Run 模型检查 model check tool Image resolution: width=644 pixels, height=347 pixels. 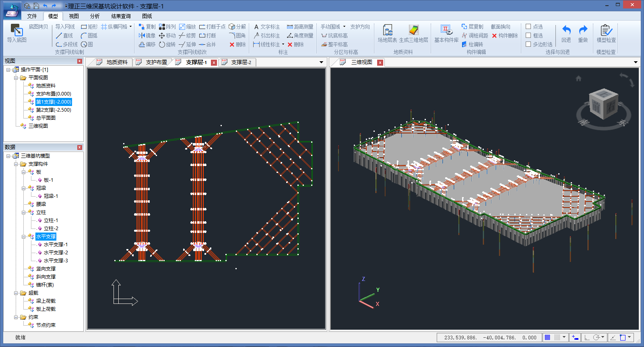[x=606, y=30]
